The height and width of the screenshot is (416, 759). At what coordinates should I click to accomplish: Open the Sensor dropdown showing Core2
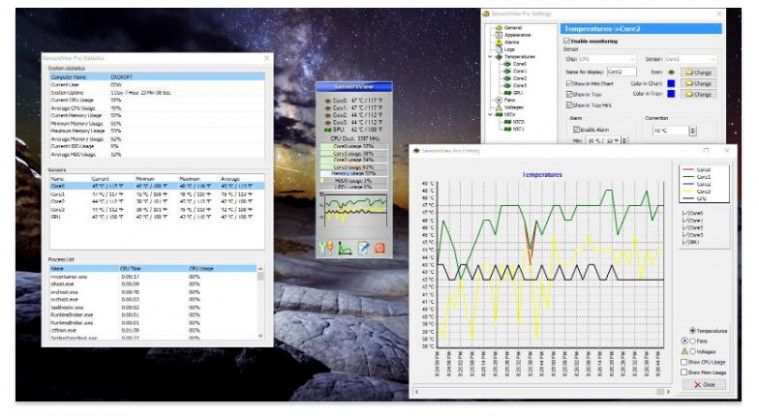click(694, 60)
